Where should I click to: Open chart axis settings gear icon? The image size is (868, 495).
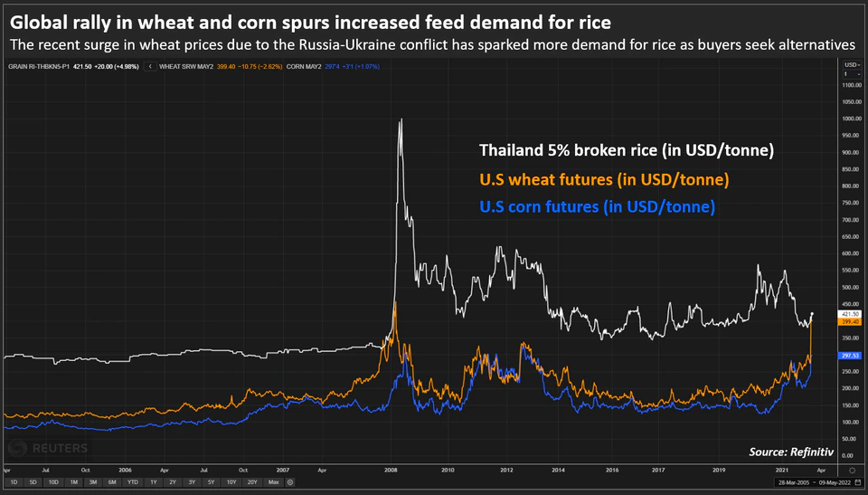point(852,471)
